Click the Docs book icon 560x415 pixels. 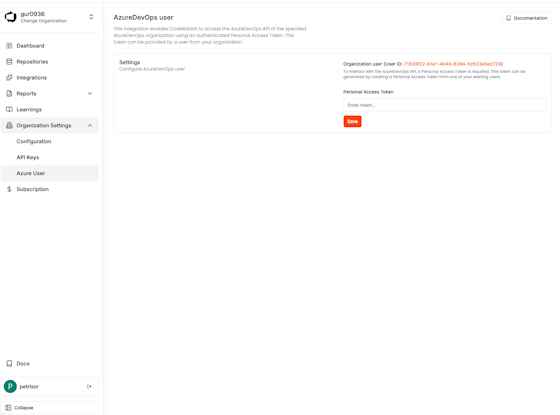[9, 364]
